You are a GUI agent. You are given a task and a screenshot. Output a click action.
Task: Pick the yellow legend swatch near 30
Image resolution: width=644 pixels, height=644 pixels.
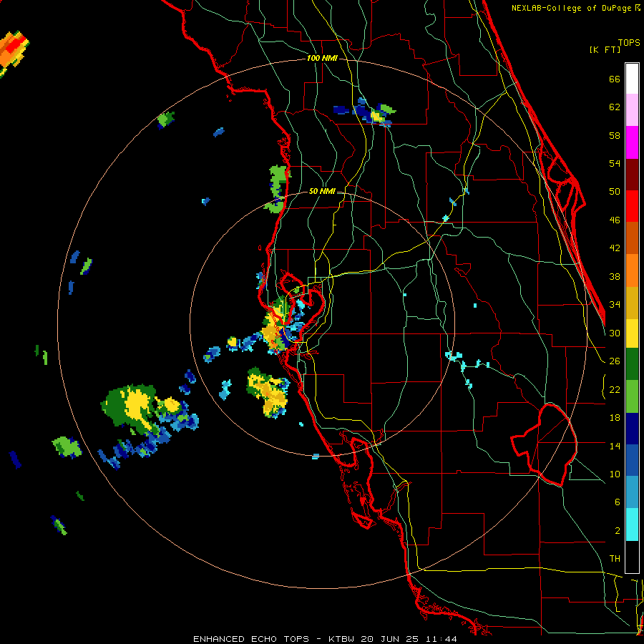[x=632, y=333]
